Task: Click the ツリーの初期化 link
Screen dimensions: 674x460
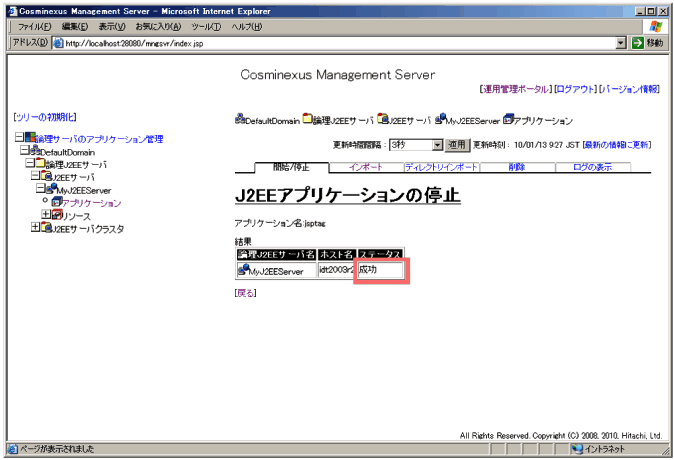Action: pos(45,117)
